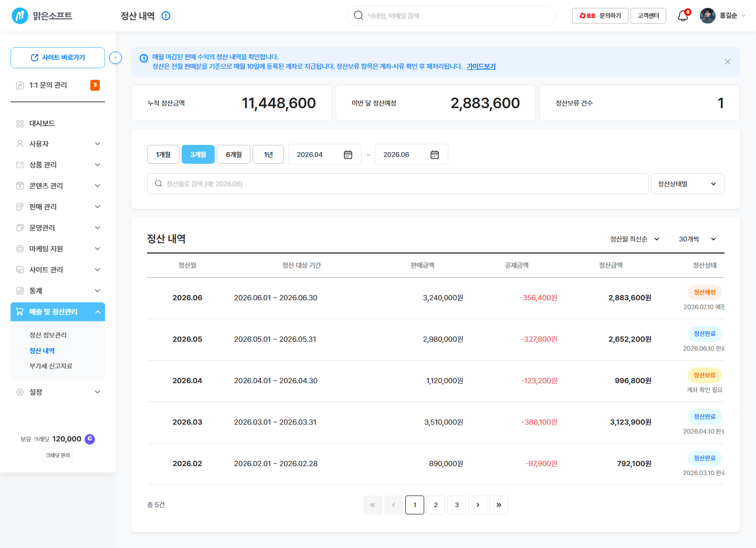Open the notification bell
The image size is (756, 548).
tap(683, 16)
